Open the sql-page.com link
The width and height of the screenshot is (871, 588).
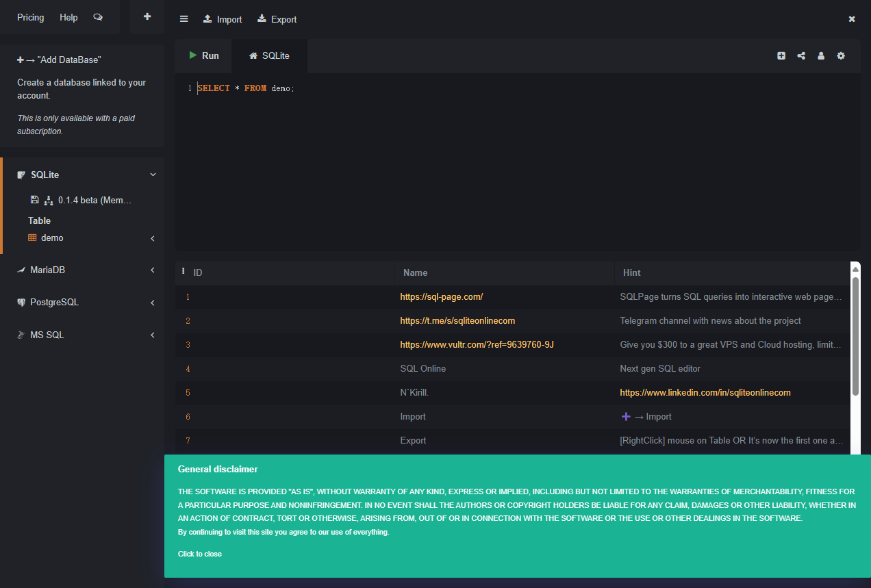[x=442, y=297]
